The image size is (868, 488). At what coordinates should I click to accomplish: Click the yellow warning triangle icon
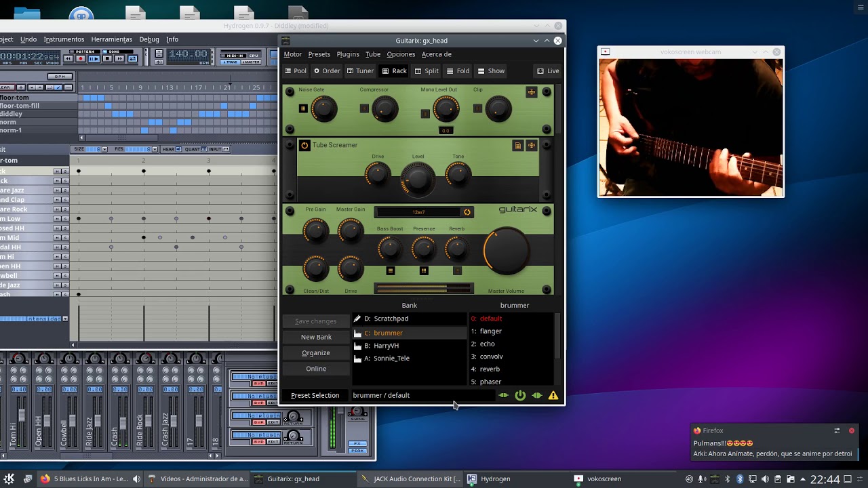tap(553, 395)
